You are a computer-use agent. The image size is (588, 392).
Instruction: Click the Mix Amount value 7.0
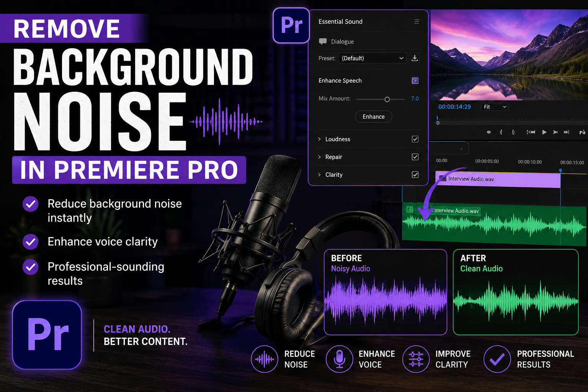tap(415, 99)
